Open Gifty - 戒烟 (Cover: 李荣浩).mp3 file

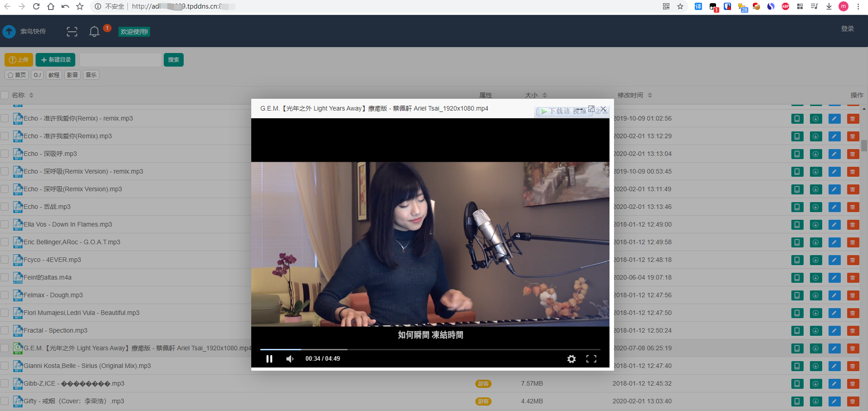(x=73, y=401)
